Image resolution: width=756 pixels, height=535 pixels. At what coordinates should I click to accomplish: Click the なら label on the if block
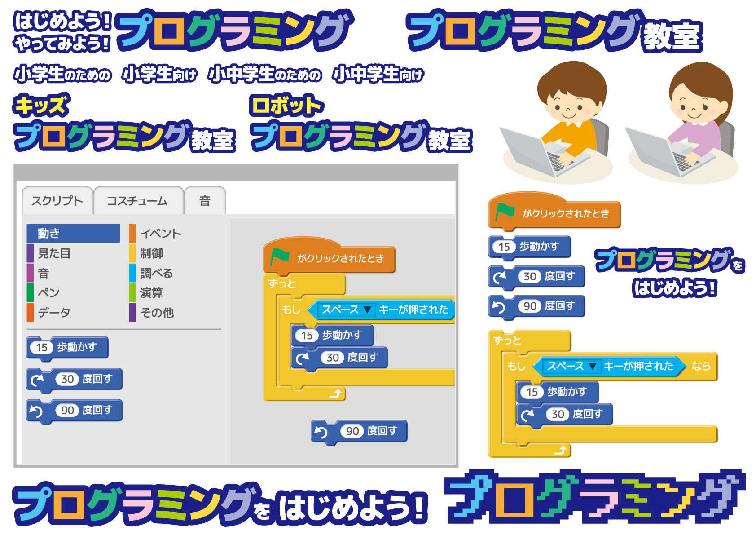701,366
